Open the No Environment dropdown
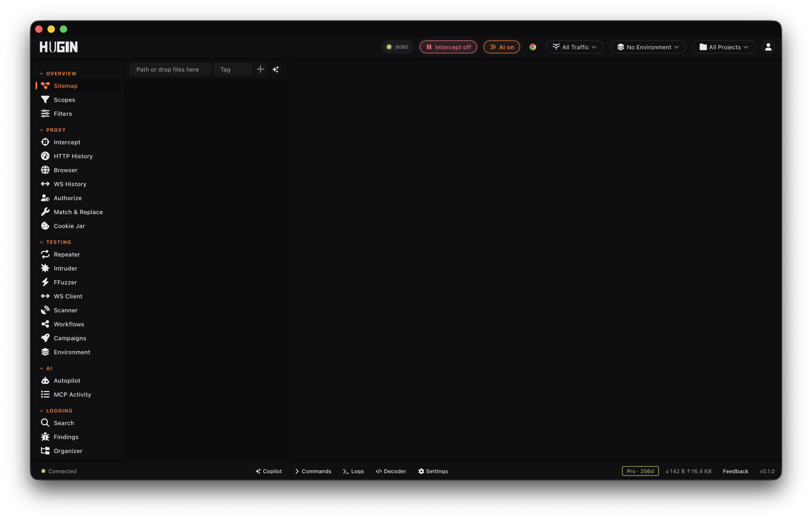The width and height of the screenshot is (812, 520). click(x=648, y=47)
